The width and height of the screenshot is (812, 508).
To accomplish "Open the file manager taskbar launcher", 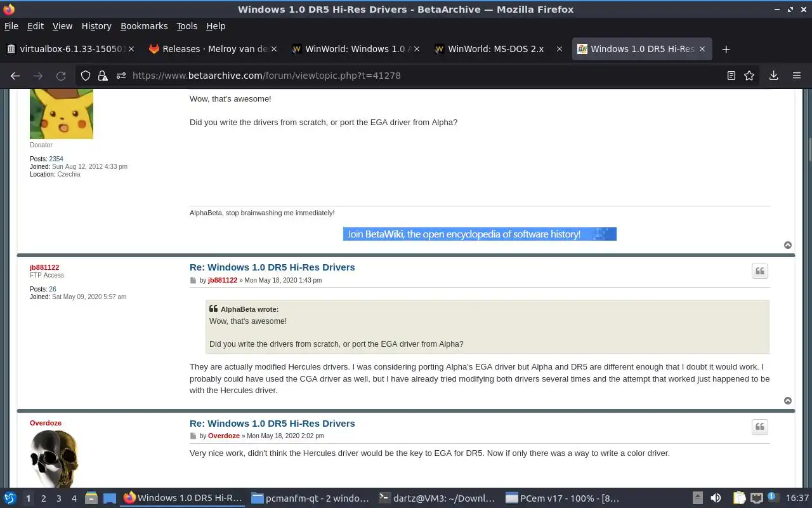I will coord(91,498).
